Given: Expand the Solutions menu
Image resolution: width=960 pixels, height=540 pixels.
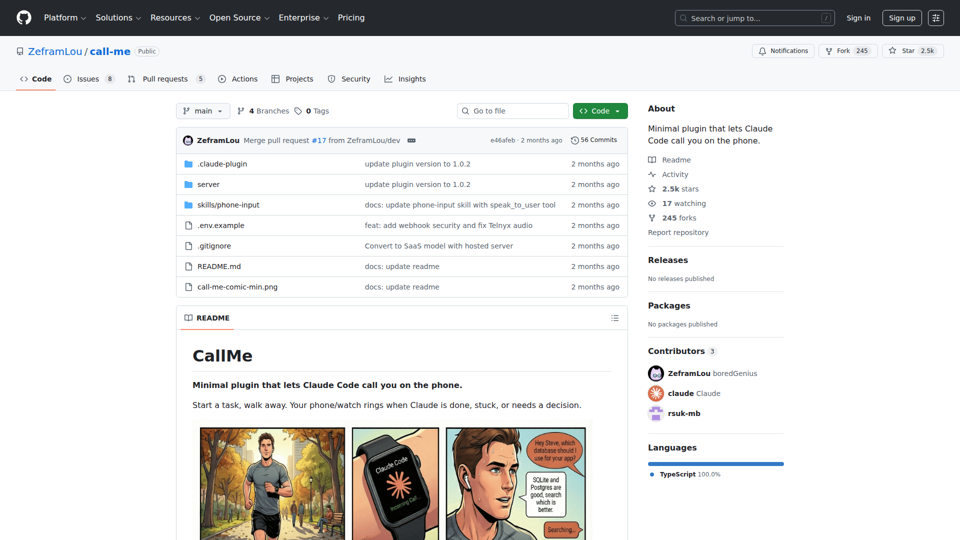Looking at the screenshot, I should coord(118,18).
